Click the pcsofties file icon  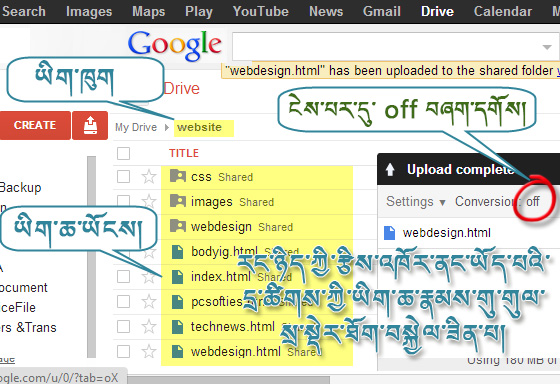[x=178, y=301]
